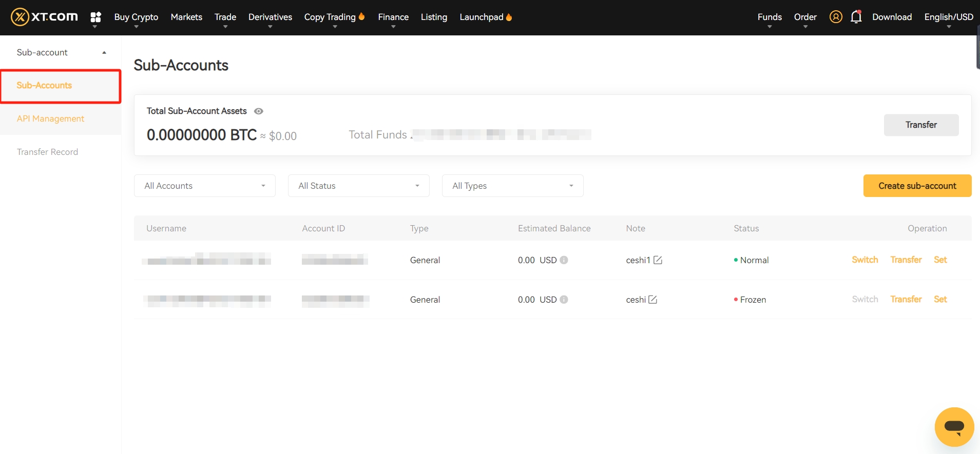Open the notification bell

(x=856, y=17)
